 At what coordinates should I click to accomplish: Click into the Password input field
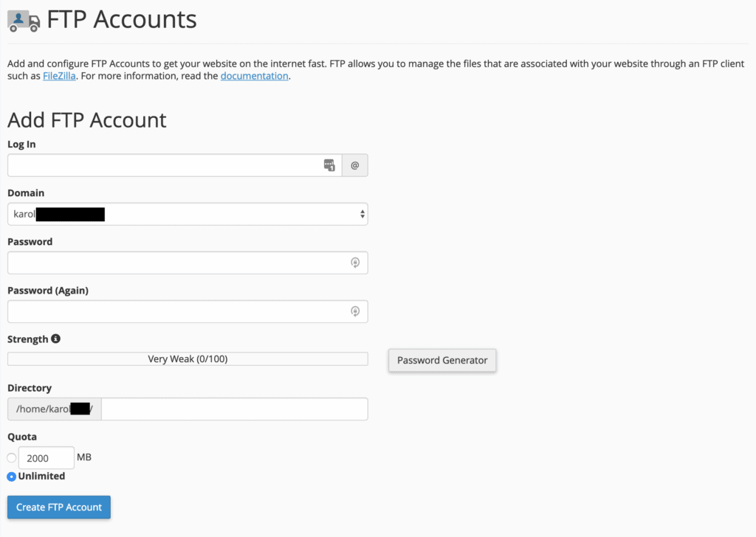pyautogui.click(x=177, y=263)
